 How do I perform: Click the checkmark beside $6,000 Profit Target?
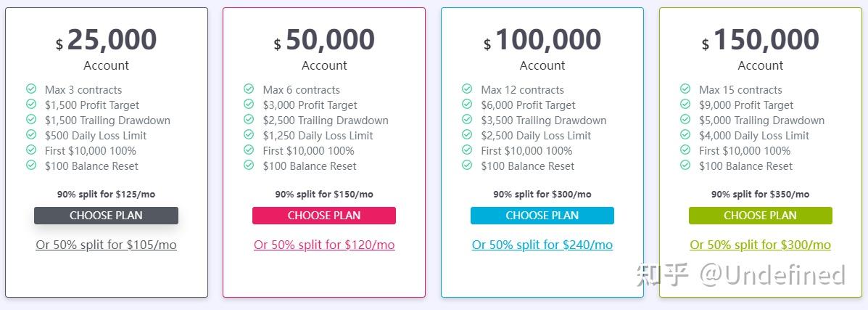pos(467,104)
